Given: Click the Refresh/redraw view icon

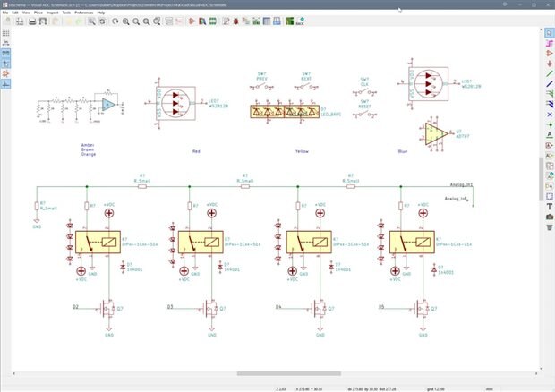Looking at the screenshot, I should 115,21.
